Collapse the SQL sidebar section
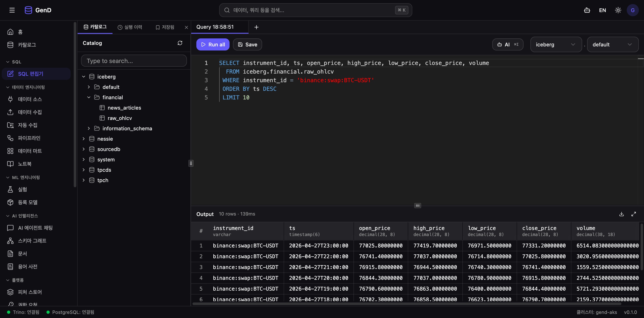The height and width of the screenshot is (318, 644). 14,62
